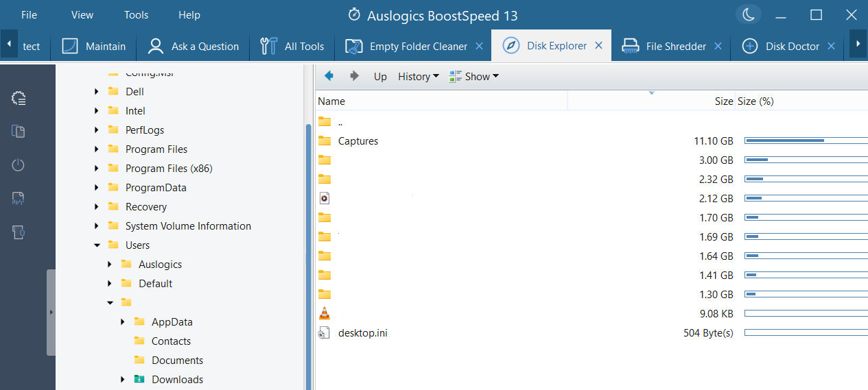868x390 pixels.
Task: Collapse the Users folder node
Action: [96, 245]
